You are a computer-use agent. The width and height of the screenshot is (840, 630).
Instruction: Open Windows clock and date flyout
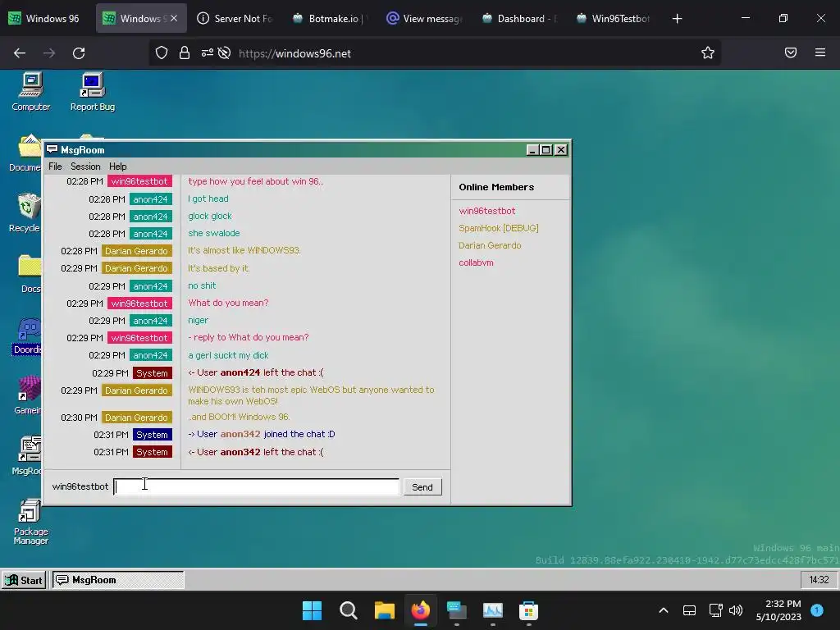778,610
